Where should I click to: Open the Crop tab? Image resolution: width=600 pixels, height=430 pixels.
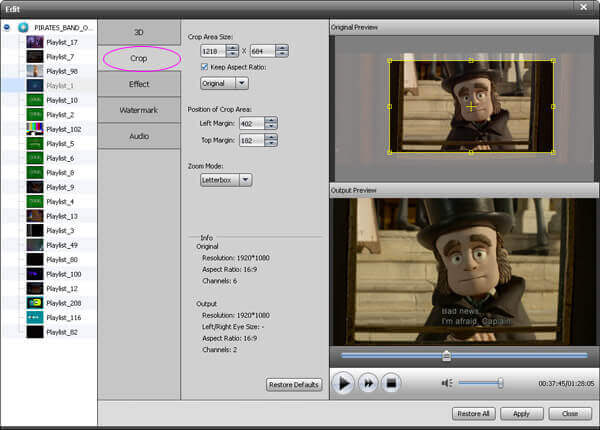coord(139,58)
